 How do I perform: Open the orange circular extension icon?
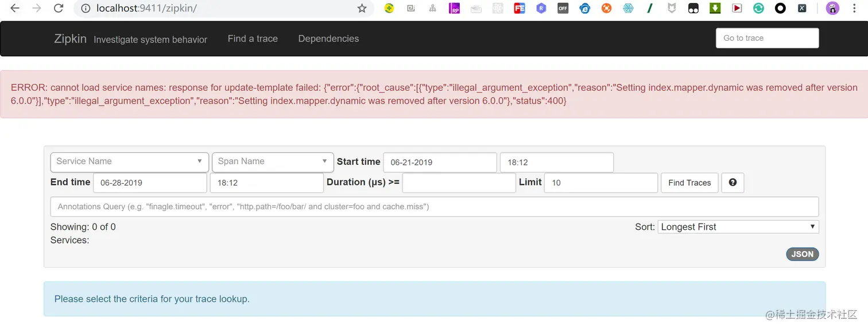[x=607, y=9]
